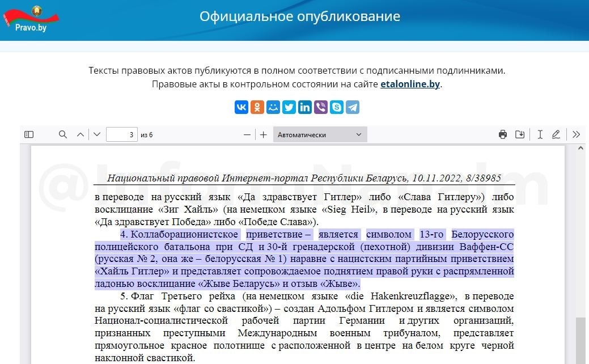The image size is (589, 364).
Task: Share the page on Twitter
Action: 289,107
